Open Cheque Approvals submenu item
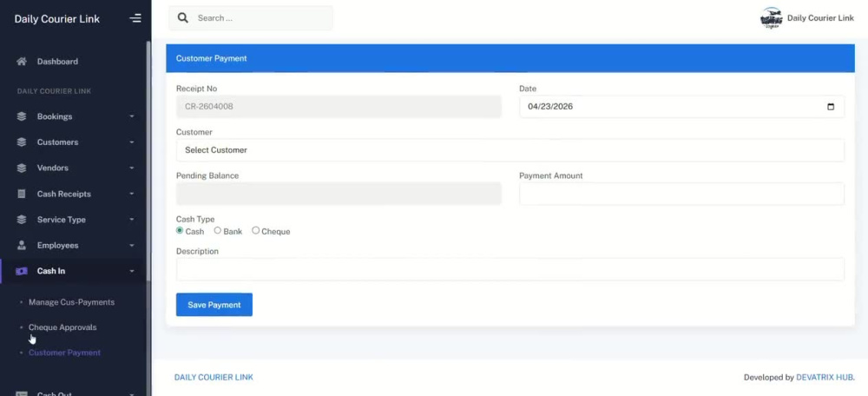Screen dimensions: 868x396 (x=62, y=327)
